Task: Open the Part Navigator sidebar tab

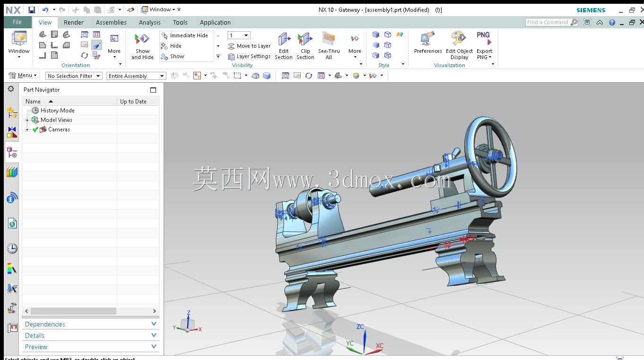Action: [12, 152]
